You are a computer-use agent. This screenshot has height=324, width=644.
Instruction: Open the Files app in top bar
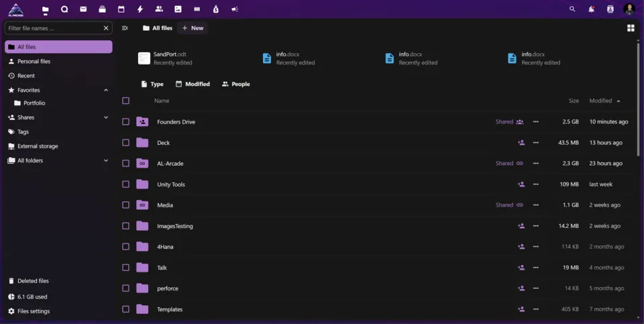(45, 9)
